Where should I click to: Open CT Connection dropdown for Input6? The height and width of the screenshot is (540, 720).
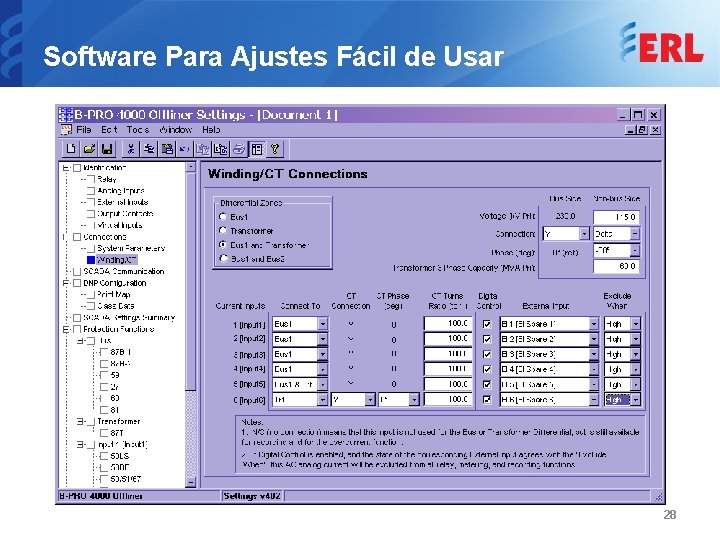(370, 399)
